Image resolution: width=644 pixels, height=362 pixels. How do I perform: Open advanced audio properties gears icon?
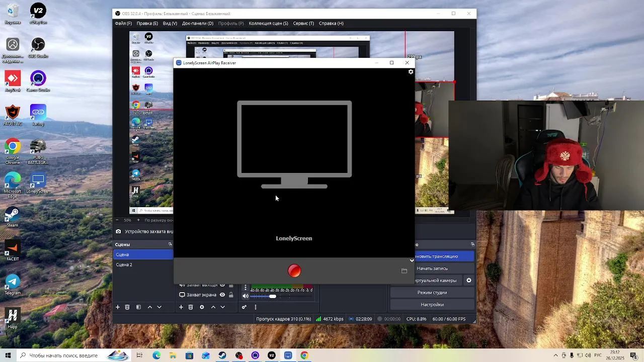tap(244, 307)
